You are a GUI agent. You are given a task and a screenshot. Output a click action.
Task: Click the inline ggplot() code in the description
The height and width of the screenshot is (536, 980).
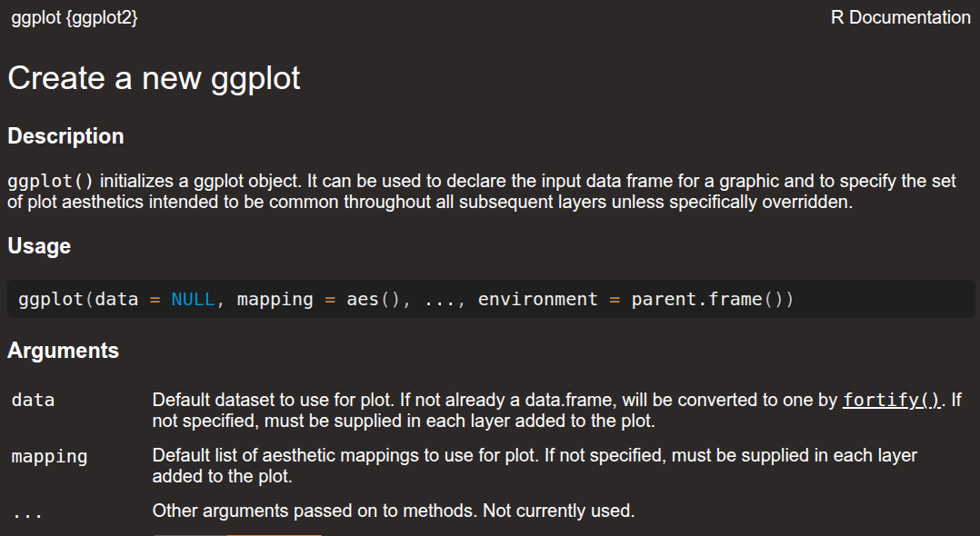[x=50, y=181]
